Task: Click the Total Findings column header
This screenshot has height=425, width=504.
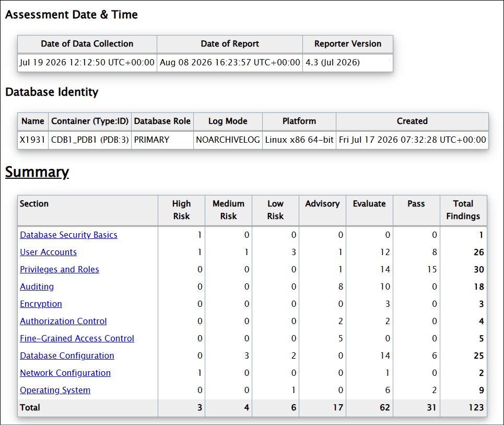Action: [463, 210]
